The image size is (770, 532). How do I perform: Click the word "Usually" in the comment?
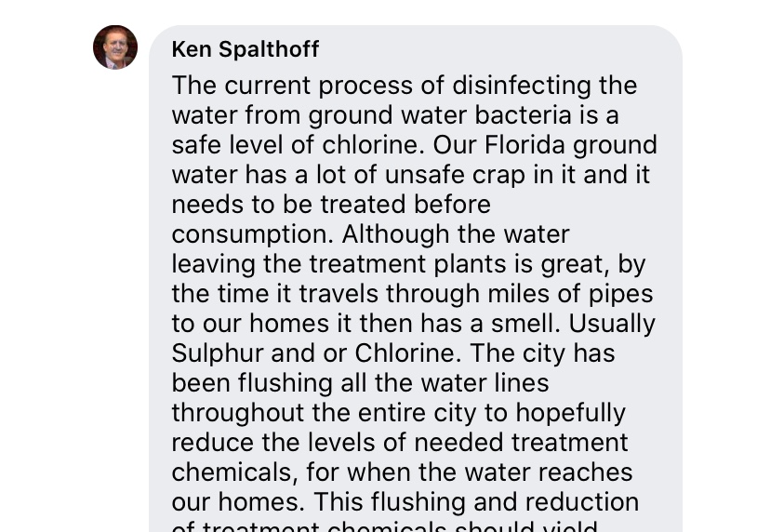[x=612, y=324]
